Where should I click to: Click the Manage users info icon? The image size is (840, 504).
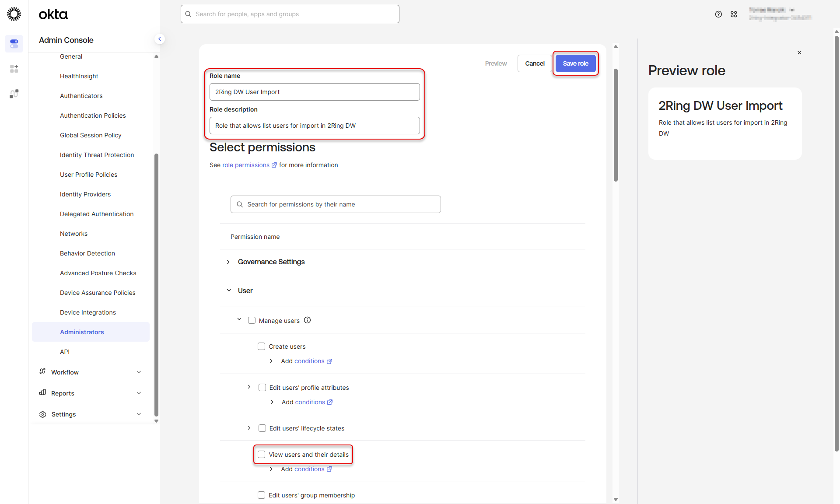[308, 320]
